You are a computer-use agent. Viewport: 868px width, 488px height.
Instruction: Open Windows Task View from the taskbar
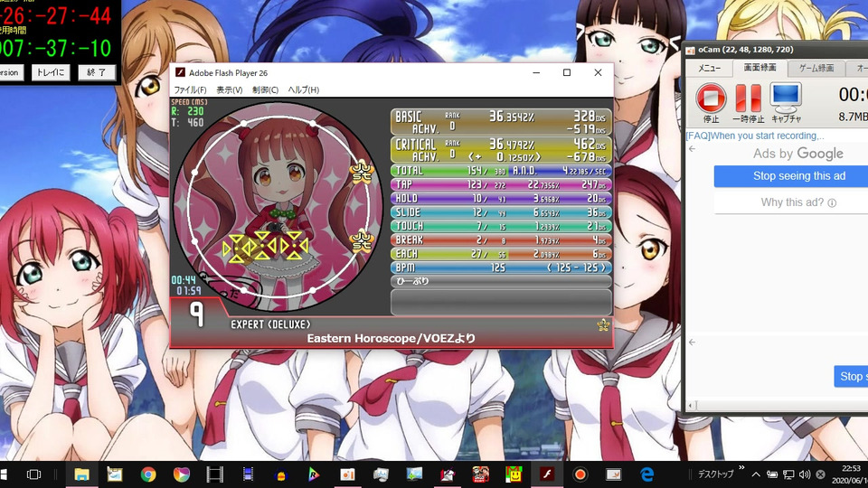pos(33,474)
